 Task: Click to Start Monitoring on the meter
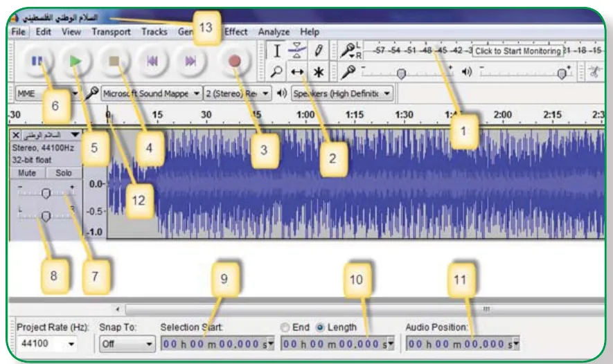coord(517,51)
